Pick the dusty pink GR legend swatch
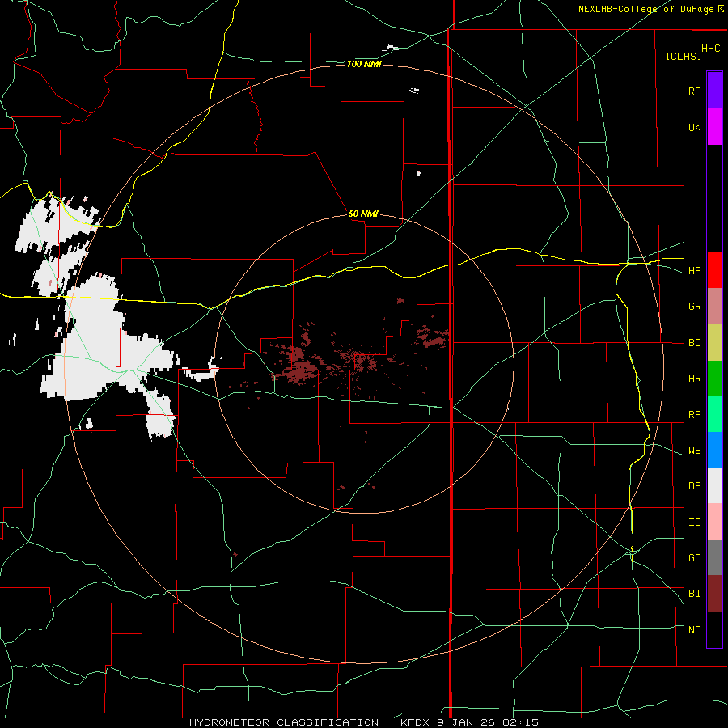The image size is (728, 728). click(x=714, y=307)
